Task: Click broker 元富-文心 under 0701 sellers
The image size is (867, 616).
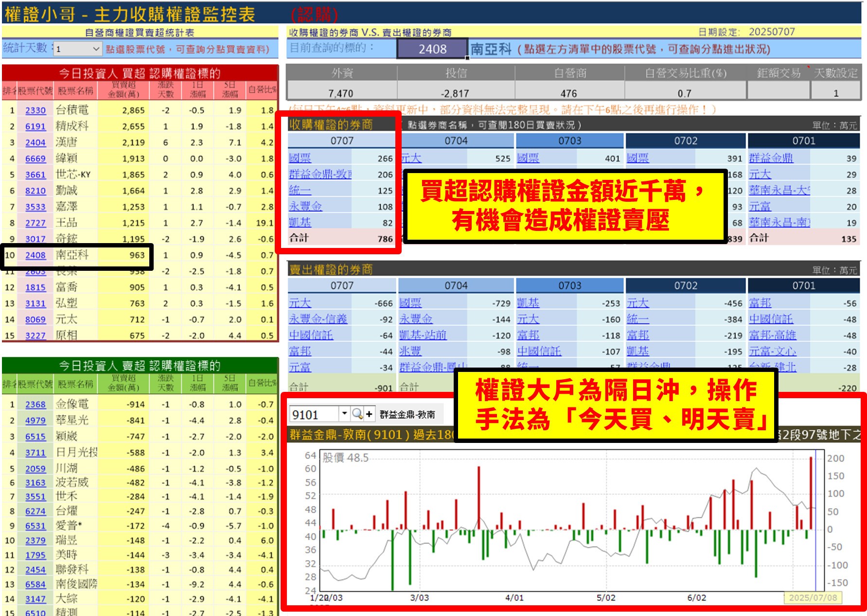Action: click(773, 351)
